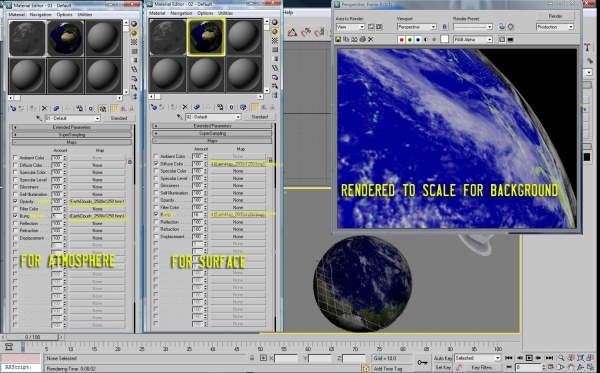
Task: Click time slider showing 0 / 100
Action: point(33,337)
